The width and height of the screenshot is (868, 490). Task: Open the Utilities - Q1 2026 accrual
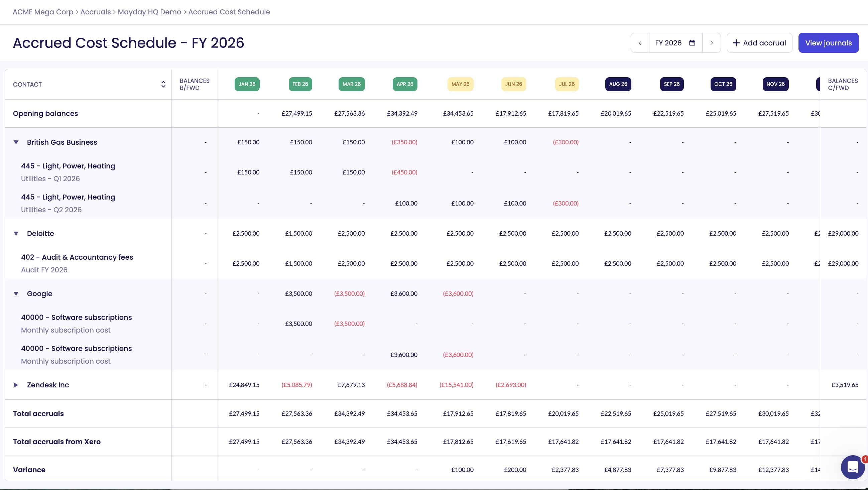point(50,178)
